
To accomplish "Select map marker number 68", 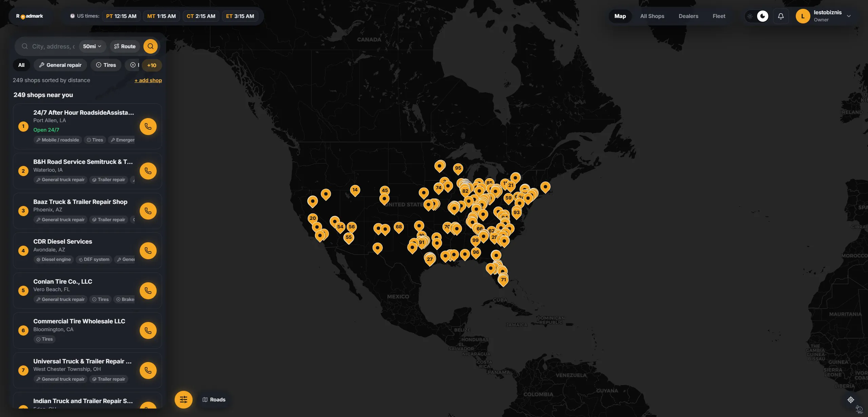I will 399,227.
